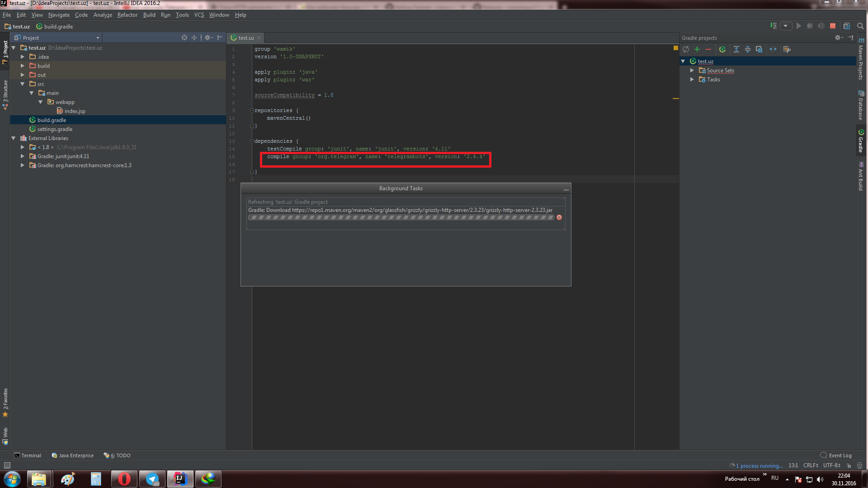Viewport: 868px width, 488px height.
Task: Open Telegram from the Windows taskbar
Action: click(152, 479)
